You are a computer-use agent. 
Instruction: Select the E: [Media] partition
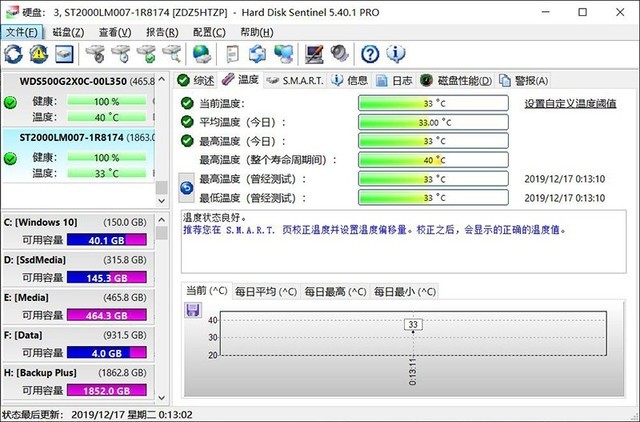coord(78,306)
